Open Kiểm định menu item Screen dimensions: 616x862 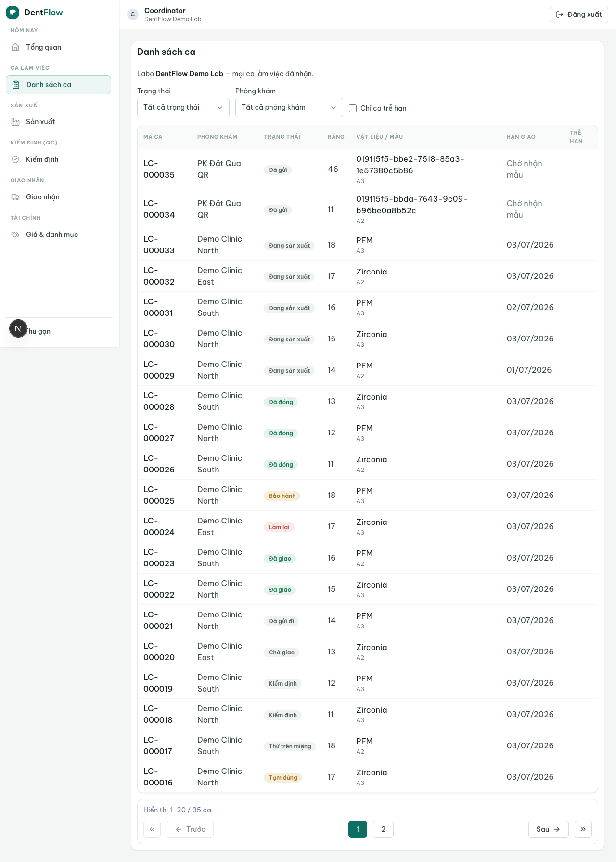coord(58,159)
